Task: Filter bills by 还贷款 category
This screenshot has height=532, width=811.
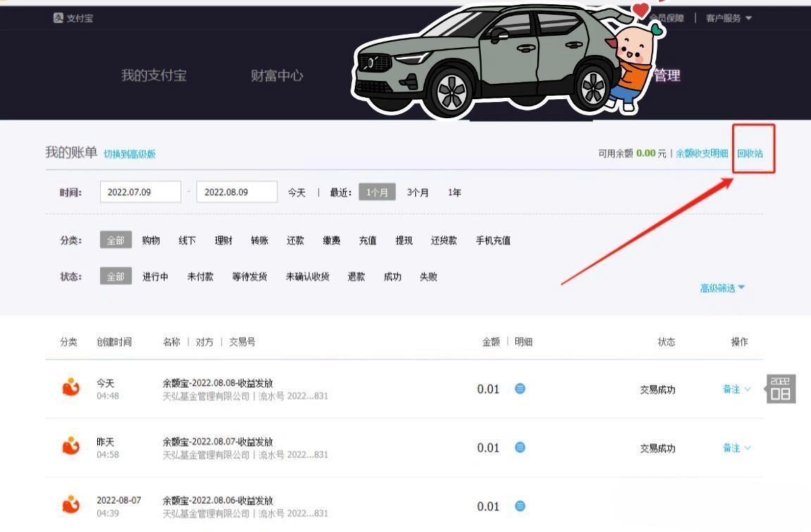Action: pyautogui.click(x=444, y=241)
